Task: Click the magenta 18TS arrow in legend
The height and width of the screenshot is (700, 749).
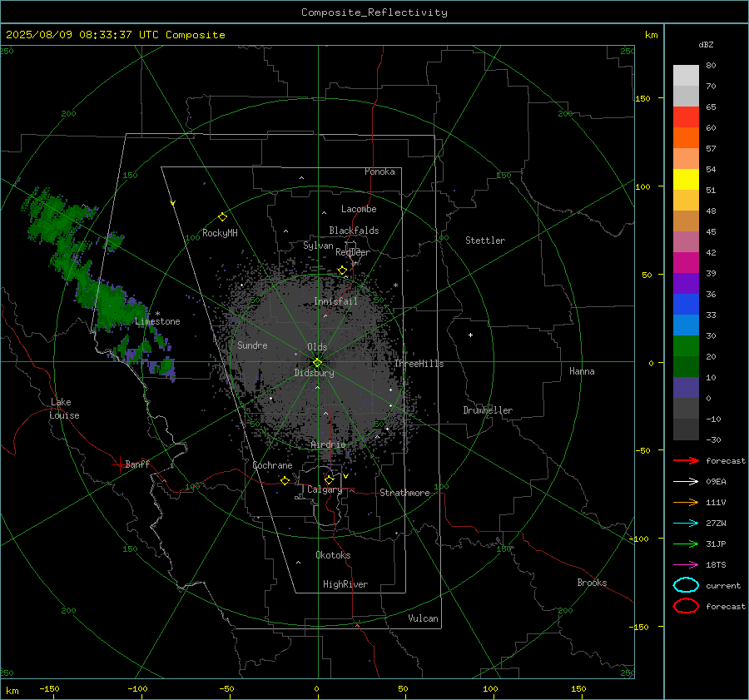Action: [686, 565]
